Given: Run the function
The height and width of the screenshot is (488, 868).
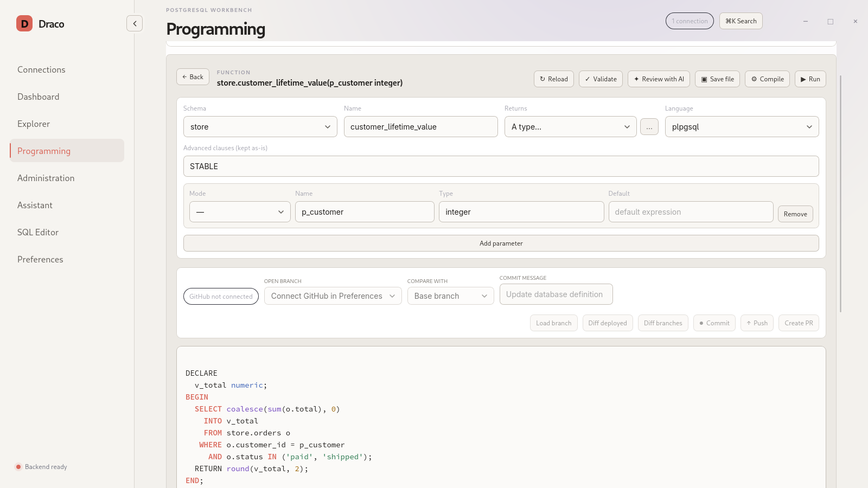Looking at the screenshot, I should (810, 79).
